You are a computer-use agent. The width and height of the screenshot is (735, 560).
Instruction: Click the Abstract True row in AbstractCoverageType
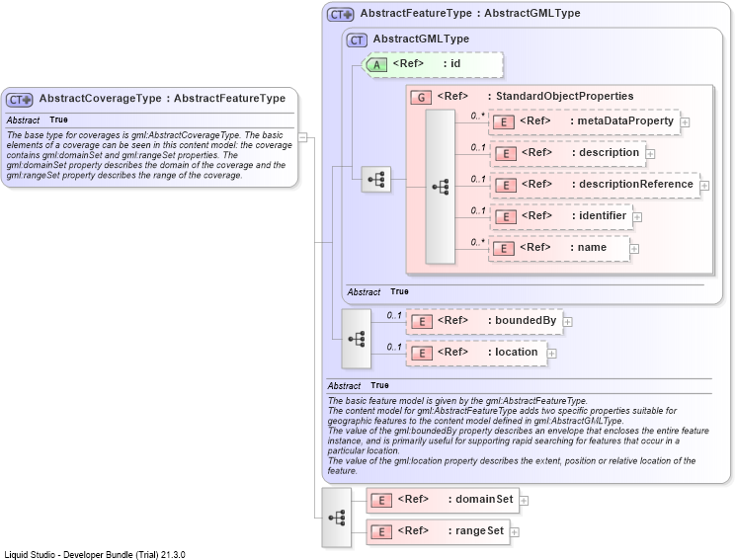coord(150,120)
